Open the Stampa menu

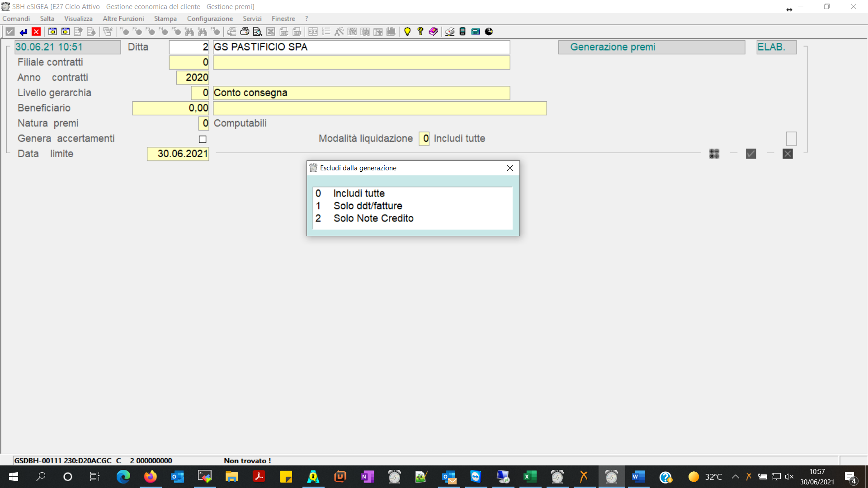(x=165, y=19)
